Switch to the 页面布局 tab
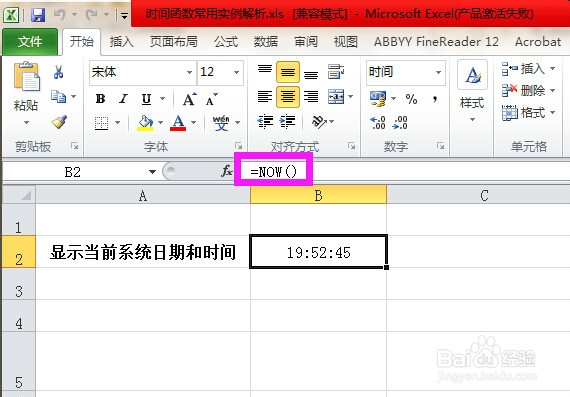This screenshot has height=397, width=570. [x=174, y=42]
